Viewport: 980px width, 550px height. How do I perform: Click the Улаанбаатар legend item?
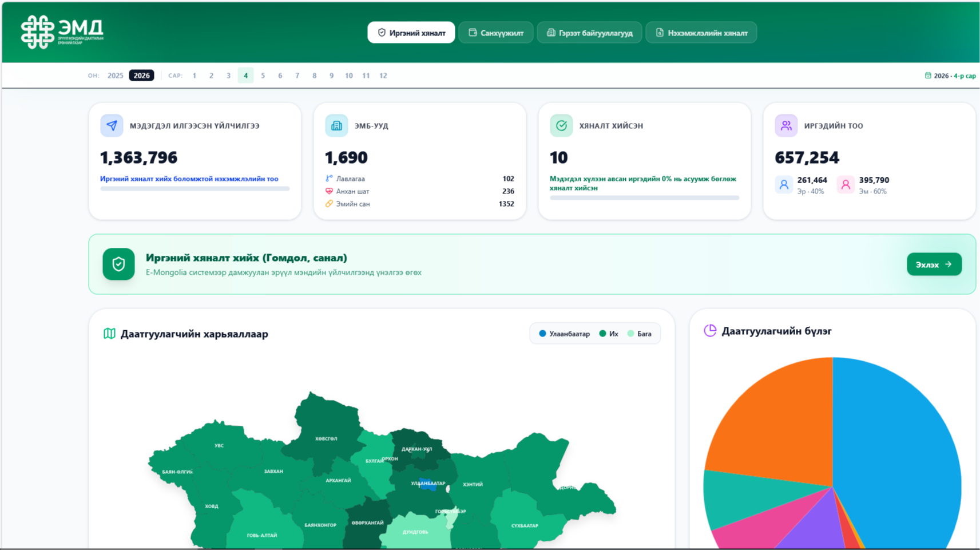(x=565, y=334)
